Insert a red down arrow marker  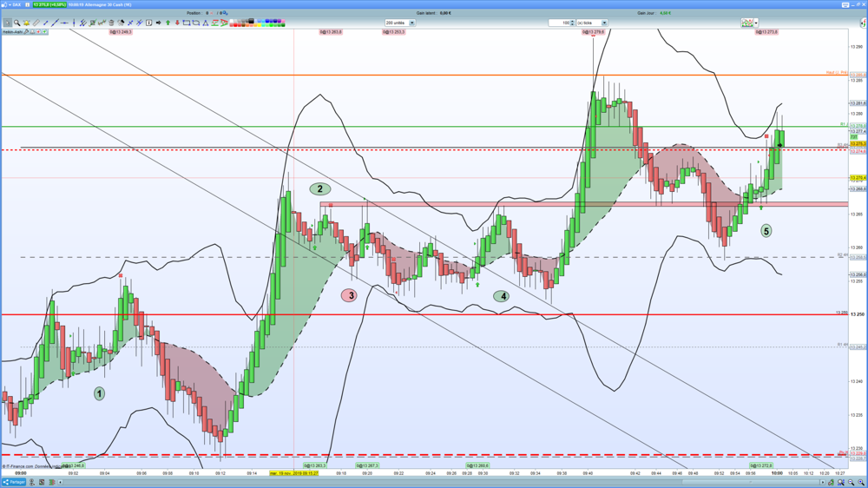[177, 23]
